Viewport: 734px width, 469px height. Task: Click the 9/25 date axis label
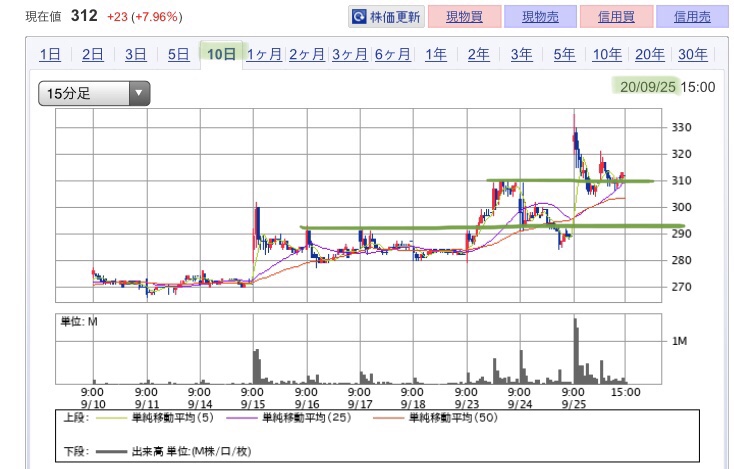(x=573, y=404)
